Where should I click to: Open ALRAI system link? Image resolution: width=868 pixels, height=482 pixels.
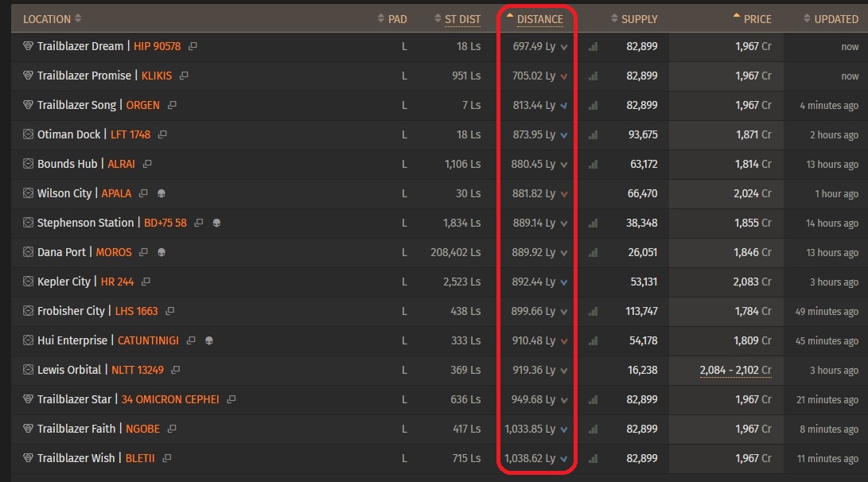coord(121,164)
